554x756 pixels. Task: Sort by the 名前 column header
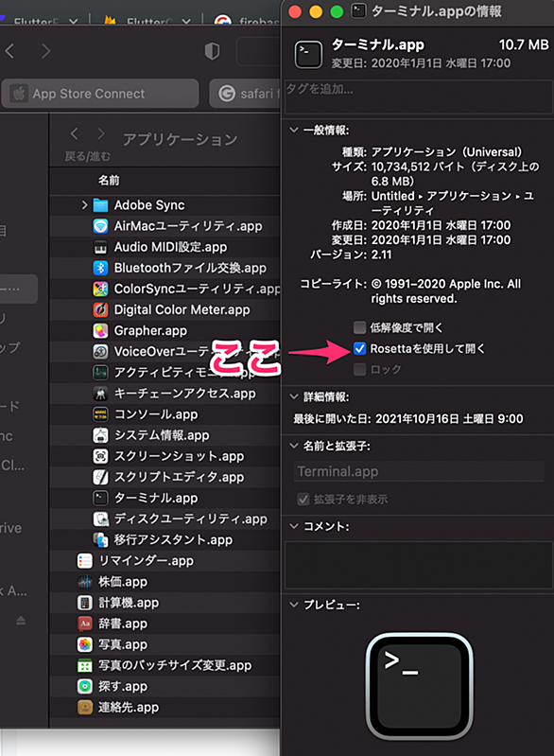[109, 181]
